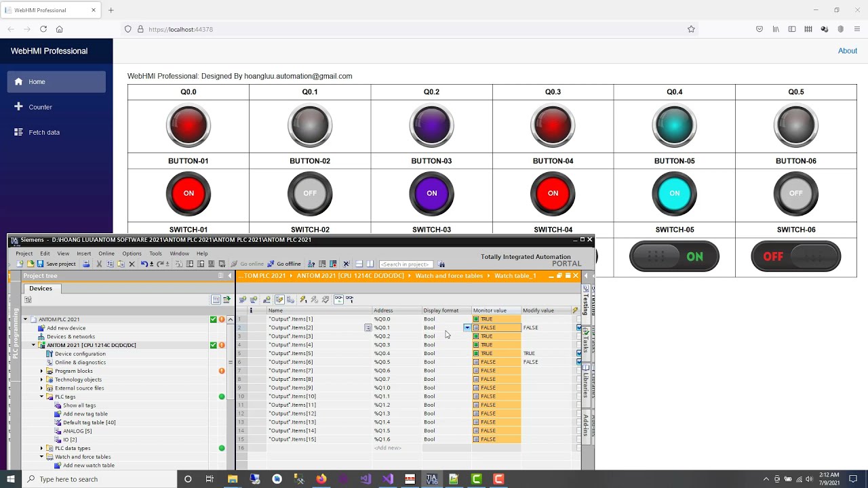
Task: Open the Online menu
Action: tap(106, 253)
